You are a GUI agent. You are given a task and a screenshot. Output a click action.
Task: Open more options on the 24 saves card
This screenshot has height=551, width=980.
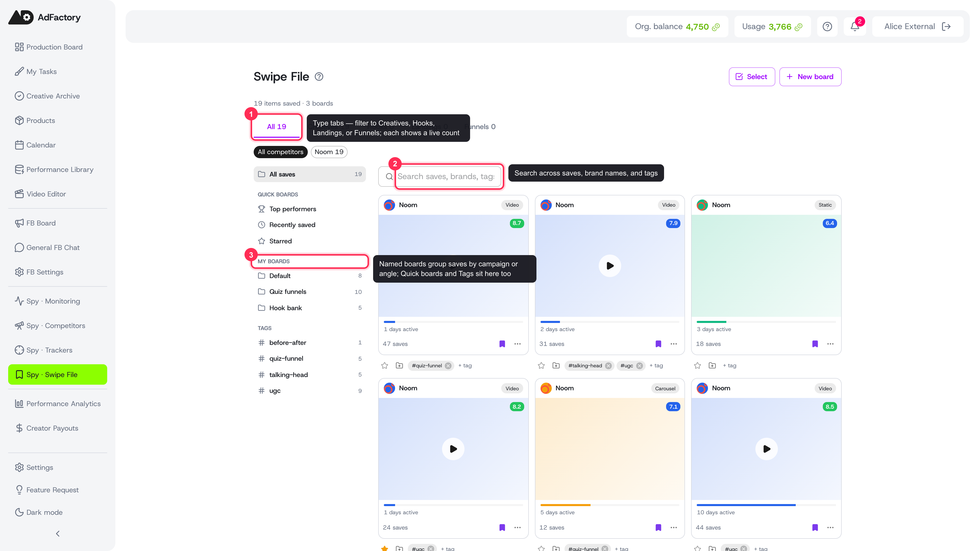[517, 528]
